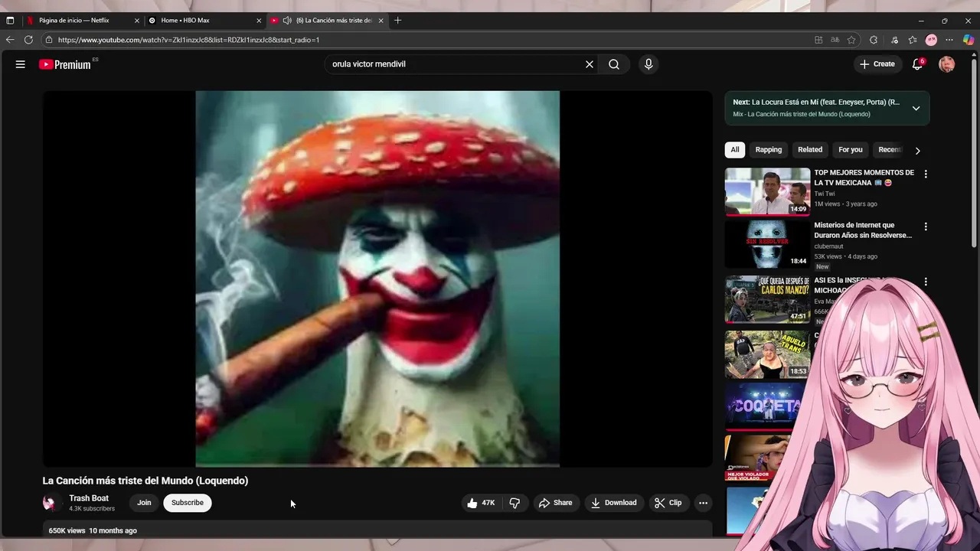Viewport: 980px width, 551px height.
Task: Click the video title 'La Canción más triste del Mundo'
Action: (145, 481)
